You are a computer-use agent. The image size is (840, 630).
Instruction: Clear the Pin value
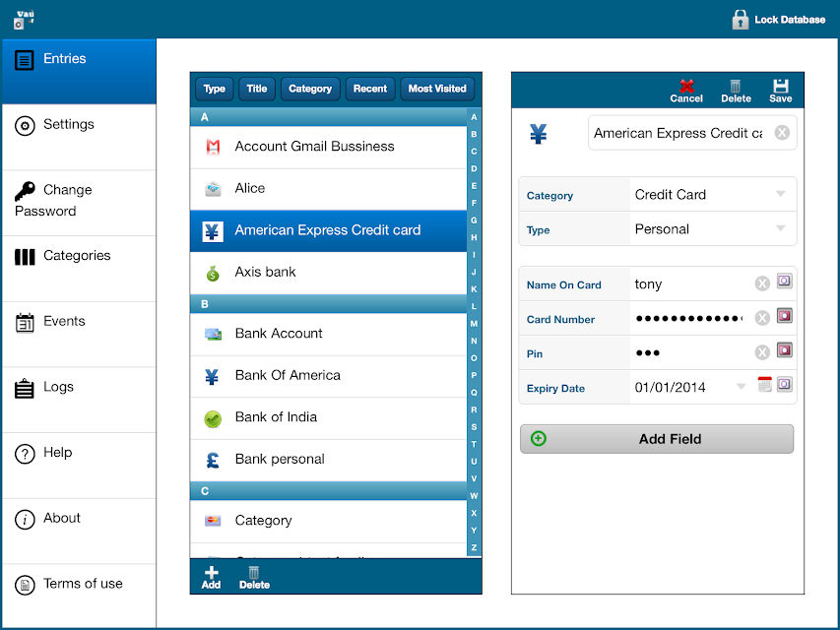[762, 352]
